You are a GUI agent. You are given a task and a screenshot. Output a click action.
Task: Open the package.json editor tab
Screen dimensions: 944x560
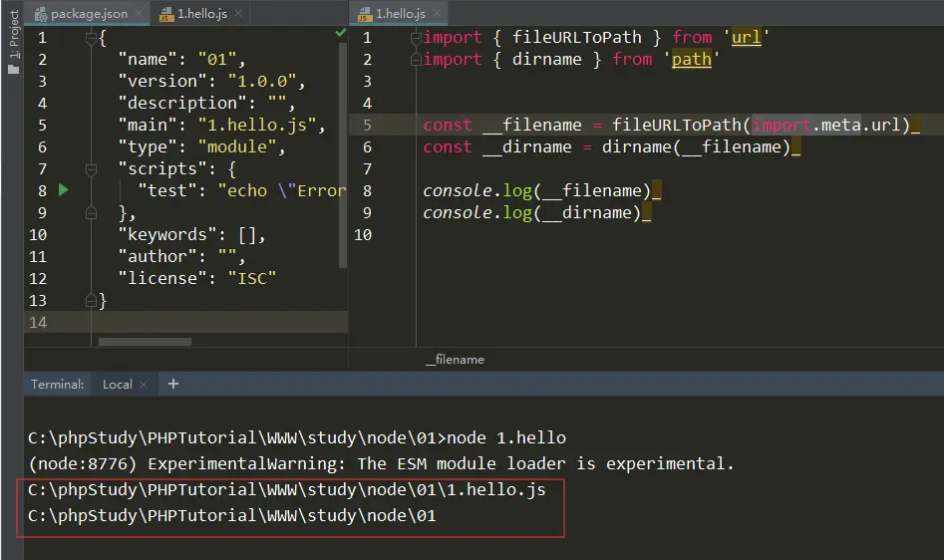click(89, 13)
